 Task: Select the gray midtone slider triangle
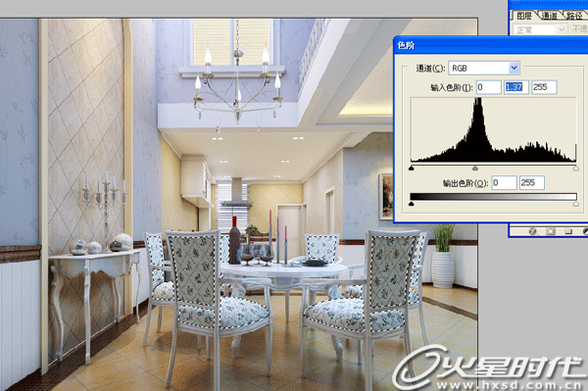(x=475, y=168)
